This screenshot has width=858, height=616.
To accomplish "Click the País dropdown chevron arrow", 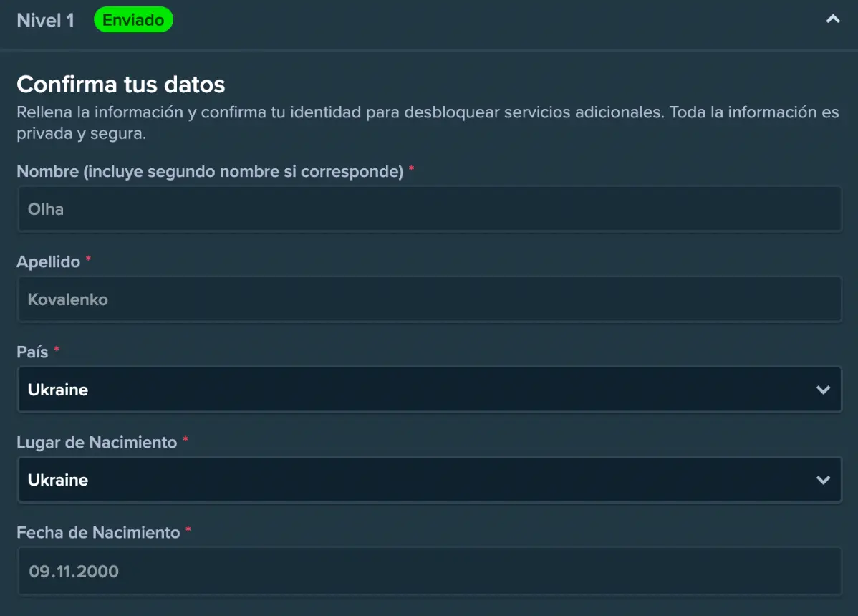I will point(823,390).
